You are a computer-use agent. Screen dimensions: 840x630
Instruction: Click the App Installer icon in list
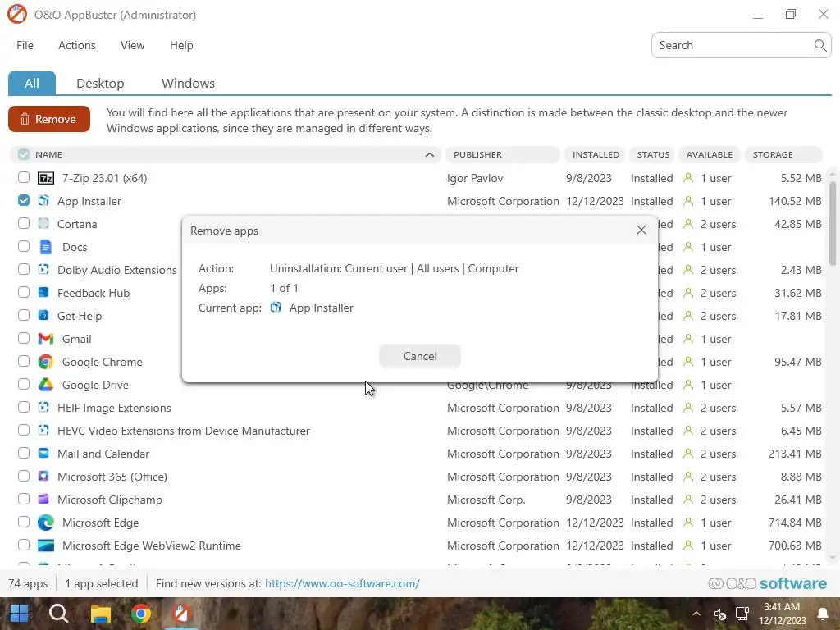[43, 201]
